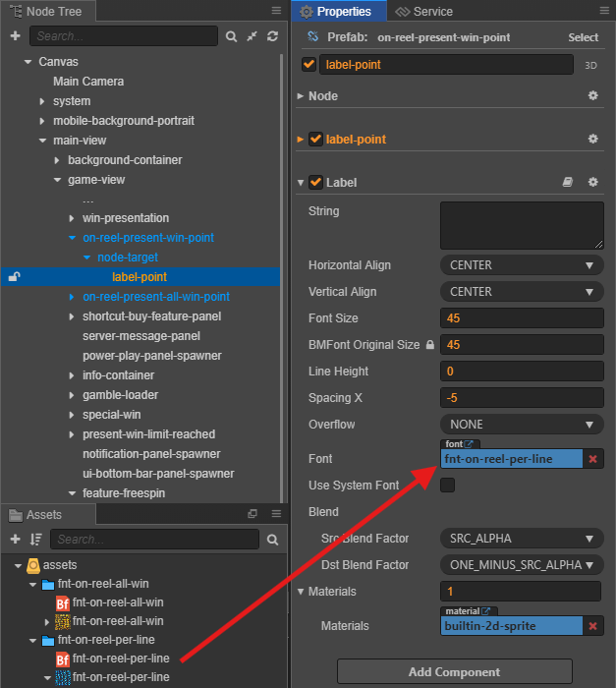This screenshot has width=616, height=688.
Task: Click the Add Component button
Action: (455, 671)
